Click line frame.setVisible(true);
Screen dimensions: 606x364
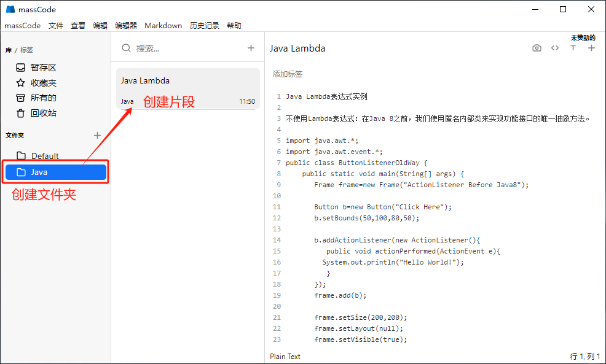coord(361,339)
